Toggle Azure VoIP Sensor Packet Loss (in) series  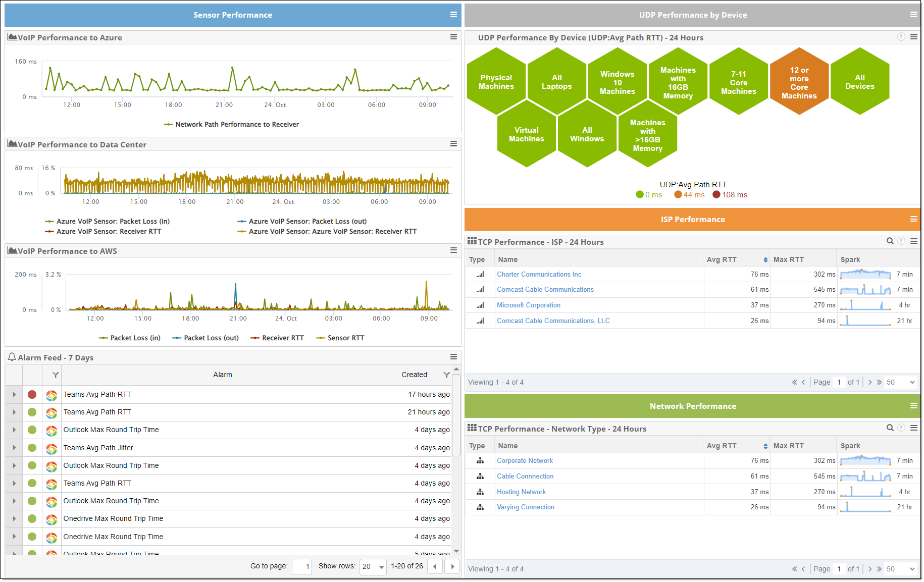point(107,221)
